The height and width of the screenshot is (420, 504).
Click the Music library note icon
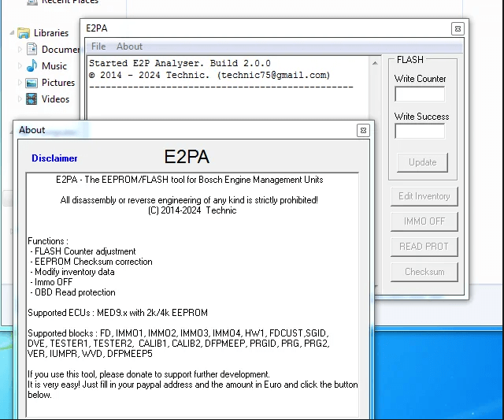[x=32, y=66]
